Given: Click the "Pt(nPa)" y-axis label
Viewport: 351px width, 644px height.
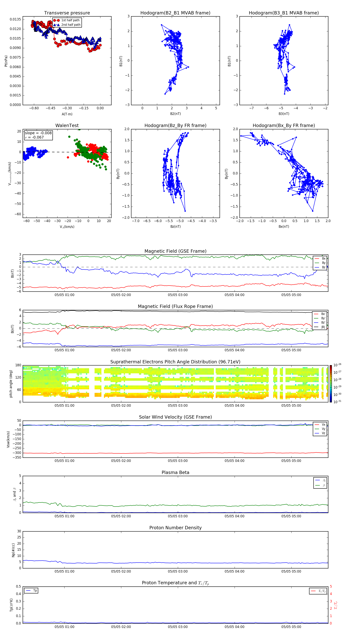Looking at the screenshot, I should tap(6, 61).
